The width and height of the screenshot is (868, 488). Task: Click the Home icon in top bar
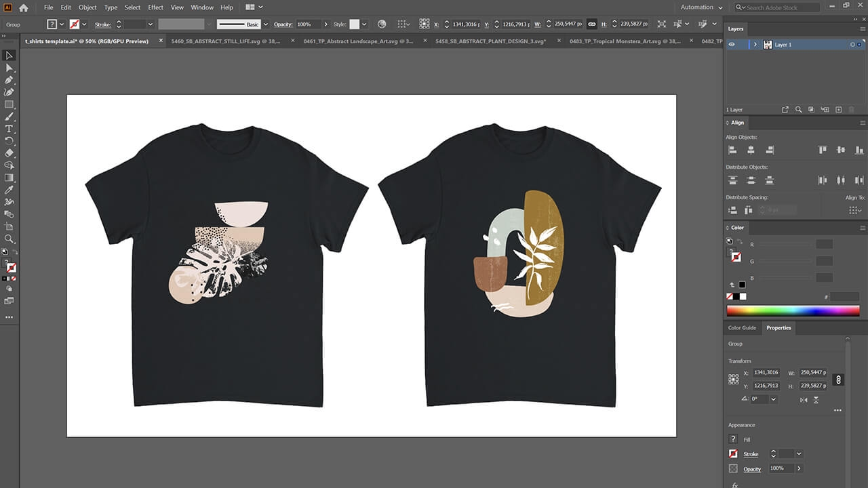click(x=24, y=7)
